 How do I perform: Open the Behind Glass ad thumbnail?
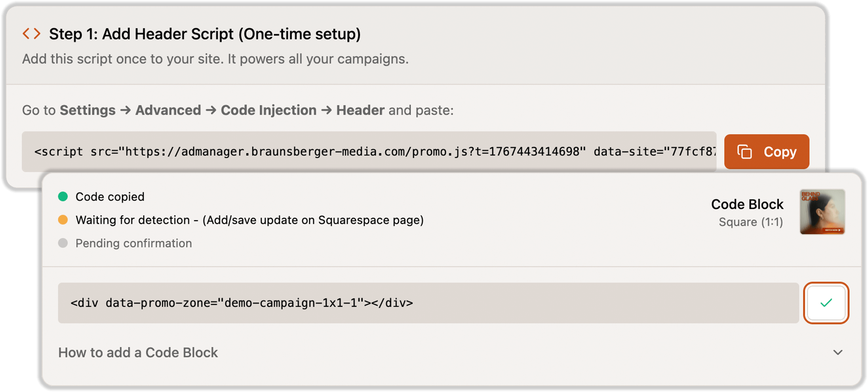click(x=822, y=212)
